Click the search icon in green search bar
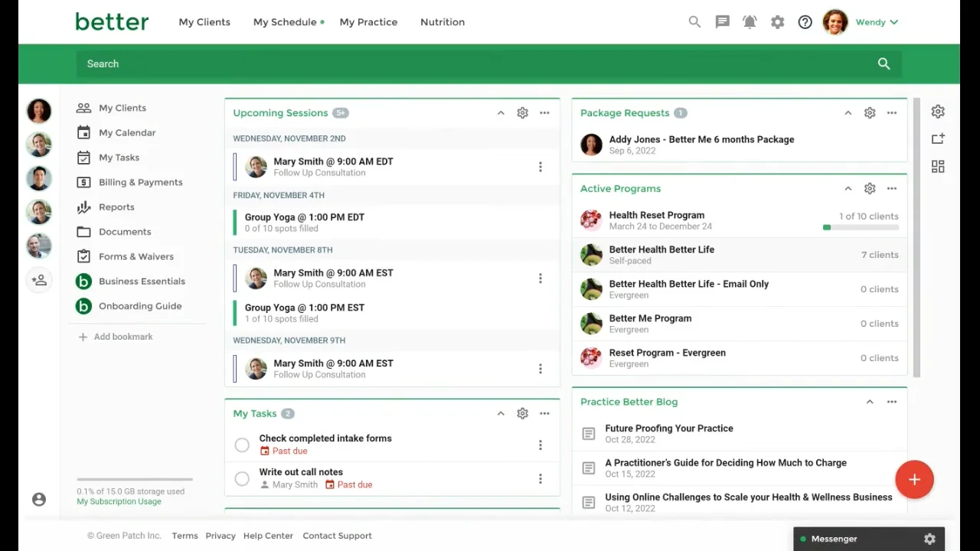 (x=884, y=64)
